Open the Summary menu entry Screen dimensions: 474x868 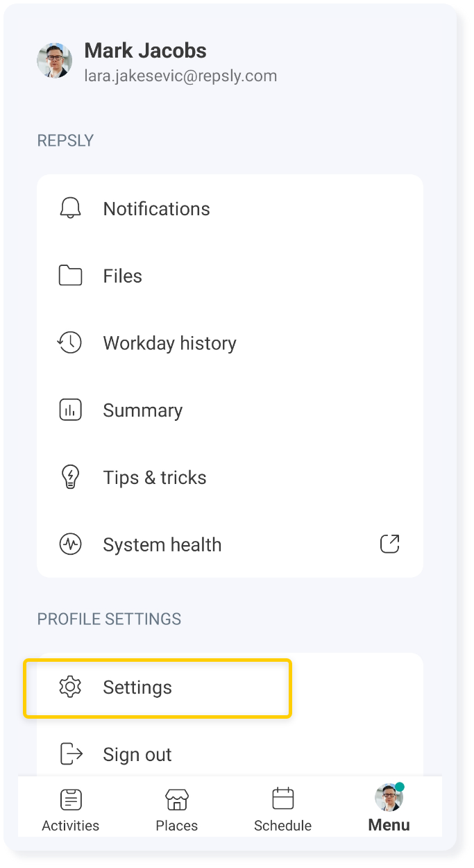(x=142, y=411)
